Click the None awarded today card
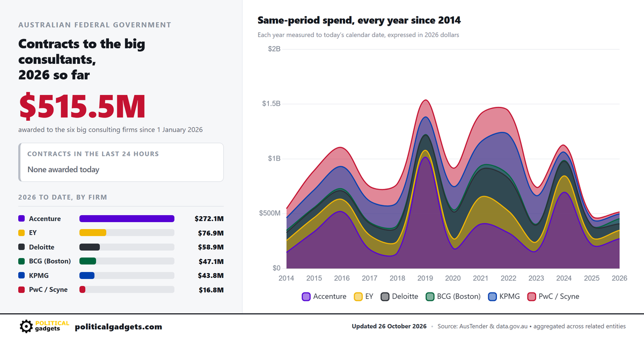The height and width of the screenshot is (338, 644). coord(121,162)
